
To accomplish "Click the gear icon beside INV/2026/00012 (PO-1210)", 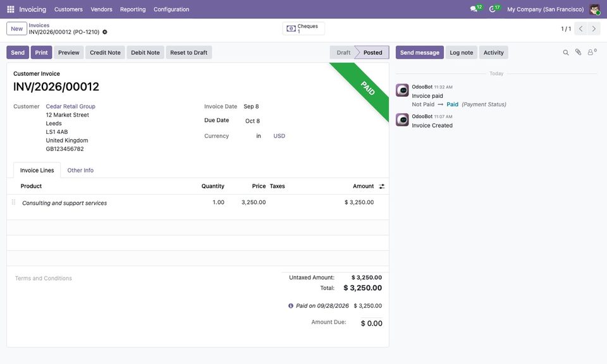I will (105, 32).
